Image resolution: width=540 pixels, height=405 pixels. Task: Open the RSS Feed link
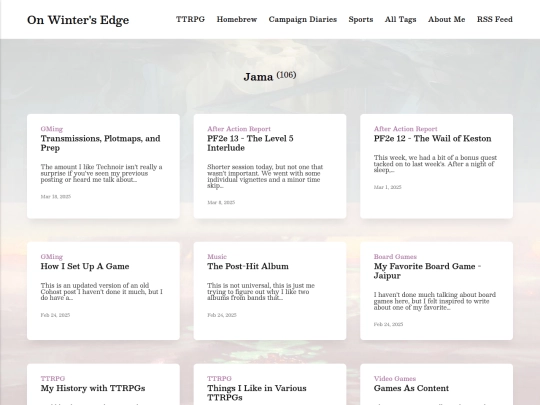tap(495, 19)
